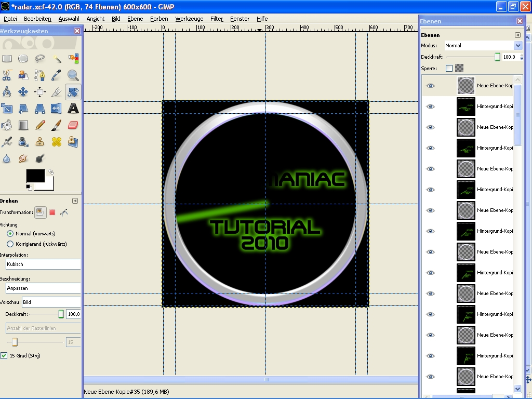
Task: Select the Blend gradient tool
Action: (x=23, y=125)
